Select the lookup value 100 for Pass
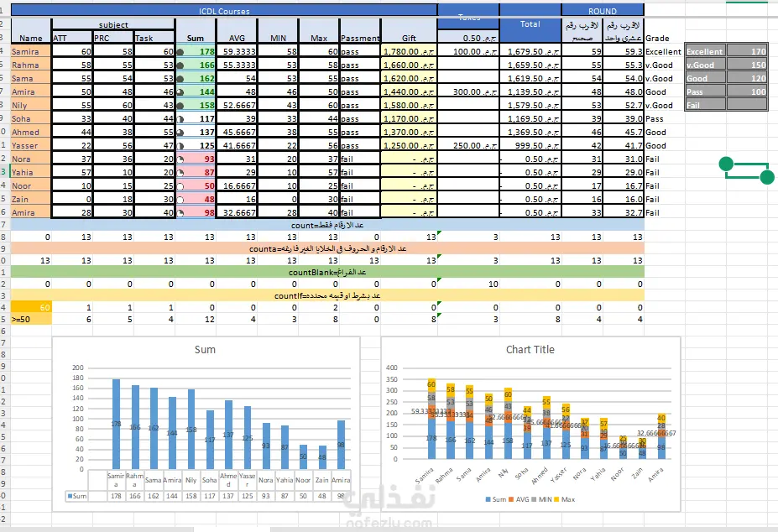This screenshot has width=778, height=532. click(747, 91)
